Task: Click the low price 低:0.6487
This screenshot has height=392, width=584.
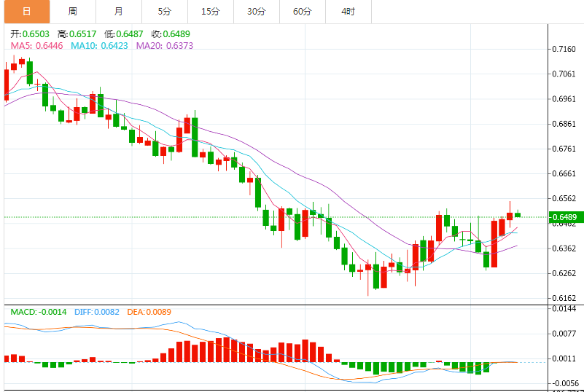Action: pos(124,34)
